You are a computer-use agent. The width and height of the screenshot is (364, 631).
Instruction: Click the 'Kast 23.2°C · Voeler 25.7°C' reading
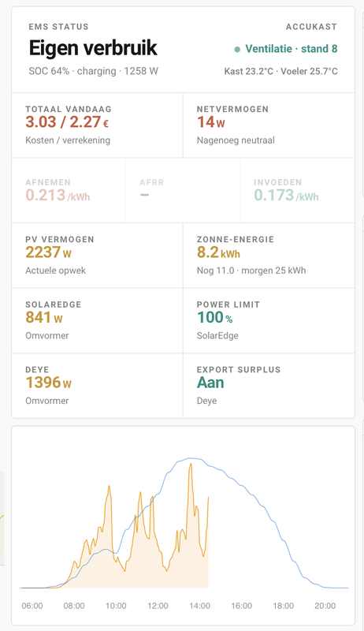280,72
